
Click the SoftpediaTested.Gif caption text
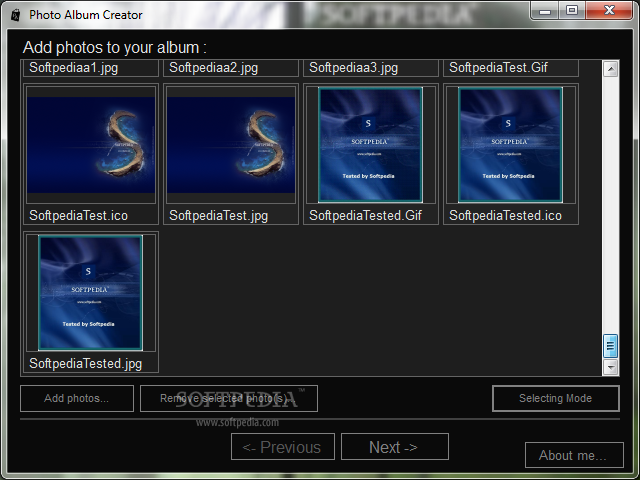point(365,216)
